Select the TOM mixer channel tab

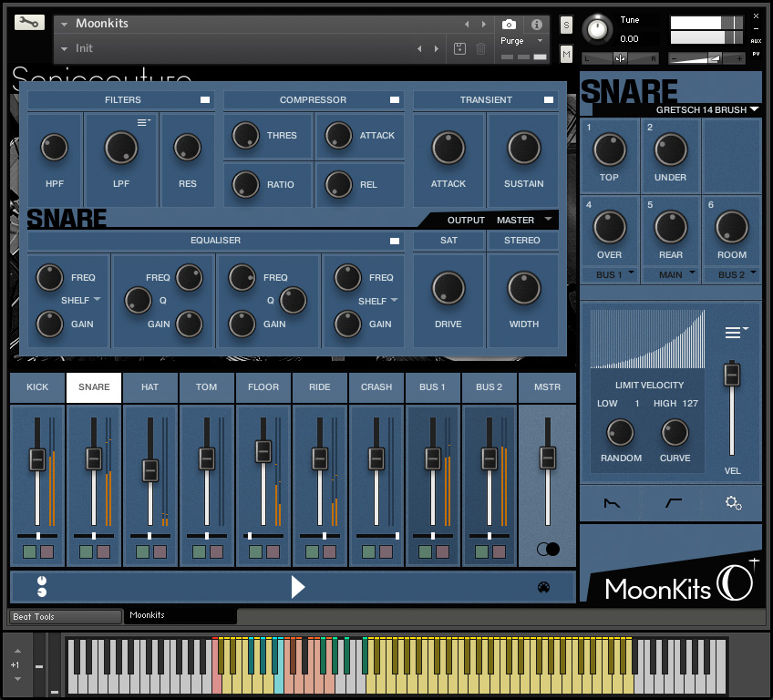pos(206,387)
